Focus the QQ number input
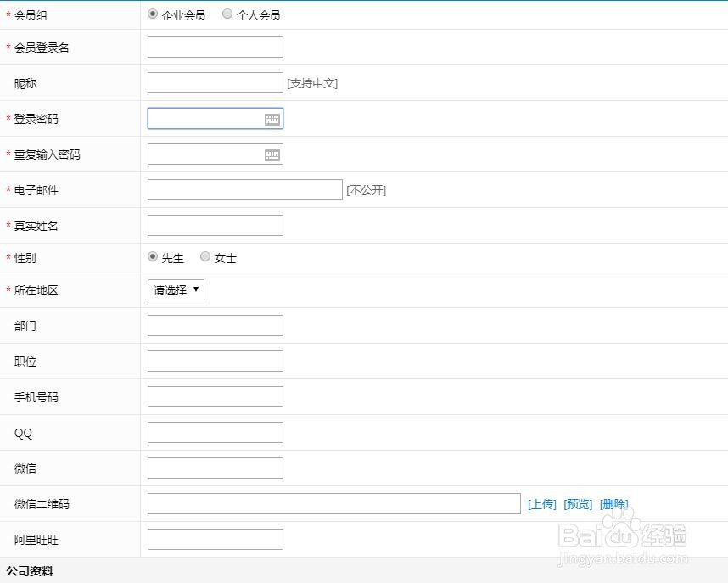 click(215, 433)
